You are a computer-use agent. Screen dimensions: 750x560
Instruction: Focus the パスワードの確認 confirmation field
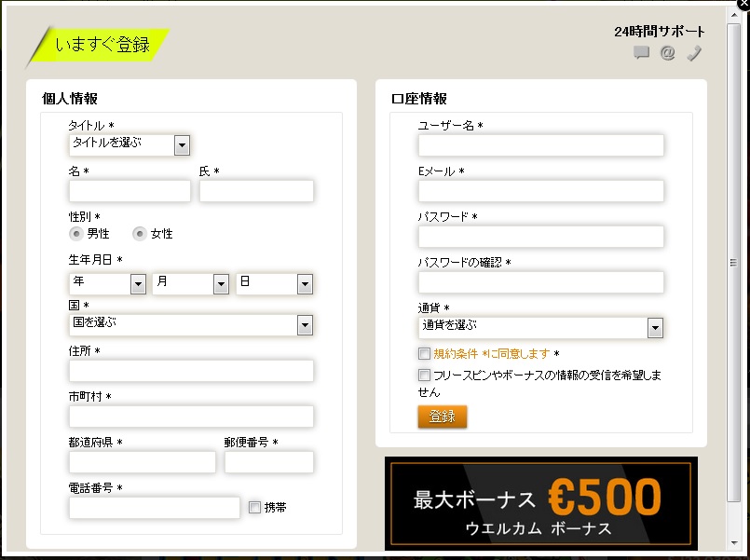[541, 282]
